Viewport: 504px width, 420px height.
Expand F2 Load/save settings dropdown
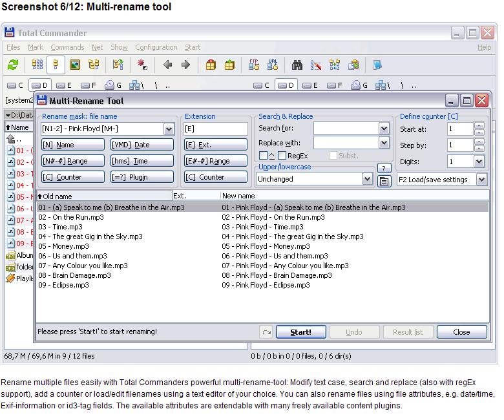[x=481, y=180]
